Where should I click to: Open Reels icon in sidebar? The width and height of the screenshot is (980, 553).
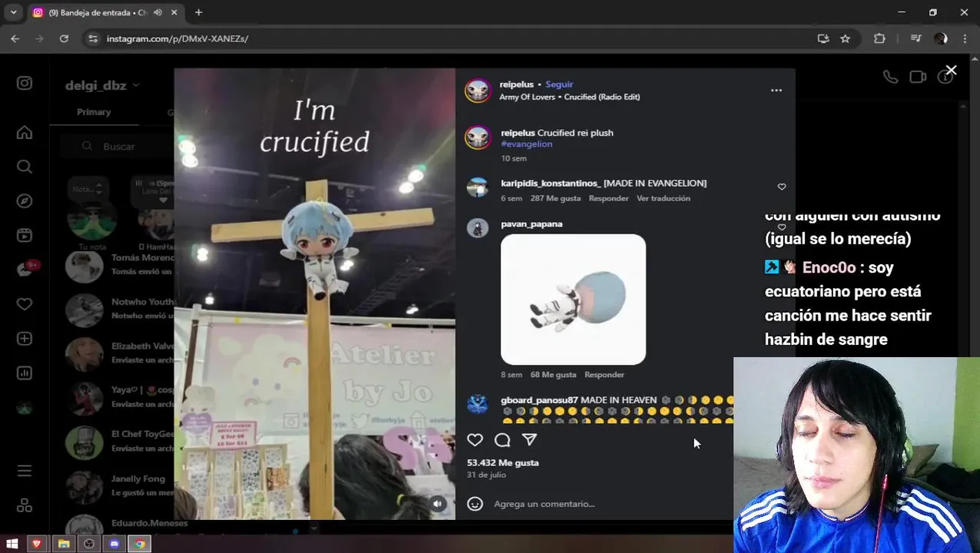pos(25,236)
